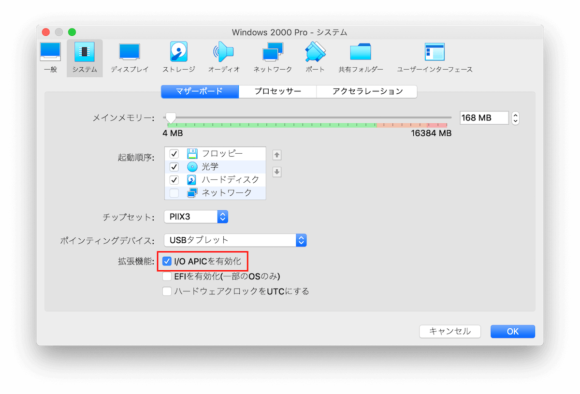This screenshot has height=394, width=580.
Task: Select the システム settings icon
Action: tap(84, 58)
